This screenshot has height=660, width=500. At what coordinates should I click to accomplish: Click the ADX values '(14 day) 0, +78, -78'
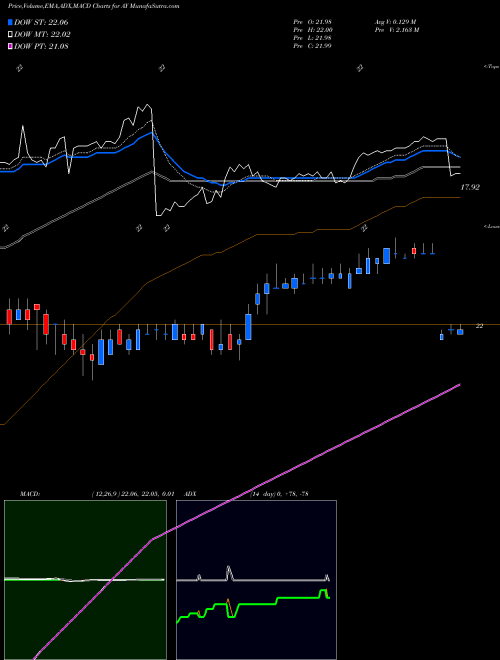[279, 494]
